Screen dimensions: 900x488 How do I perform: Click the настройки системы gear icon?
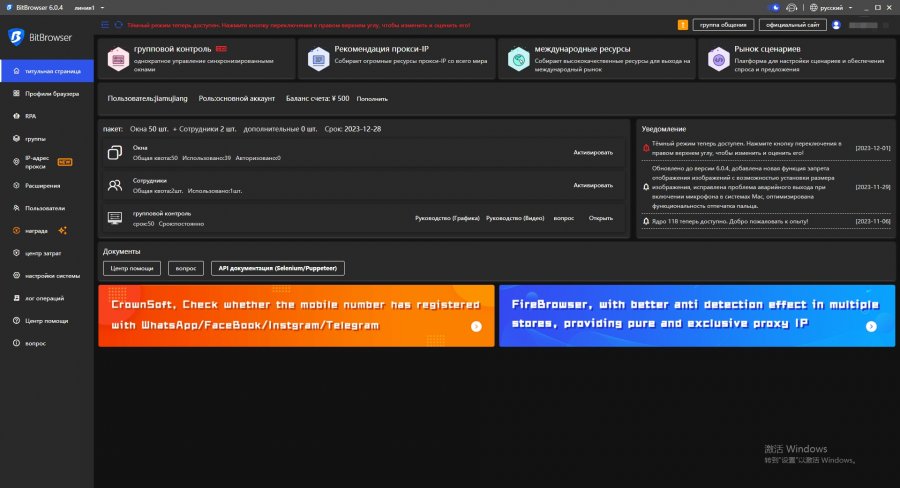point(16,276)
